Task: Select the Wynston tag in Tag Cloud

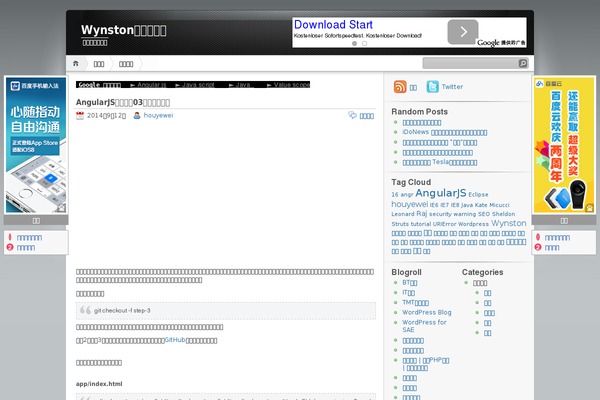Action: (x=509, y=223)
